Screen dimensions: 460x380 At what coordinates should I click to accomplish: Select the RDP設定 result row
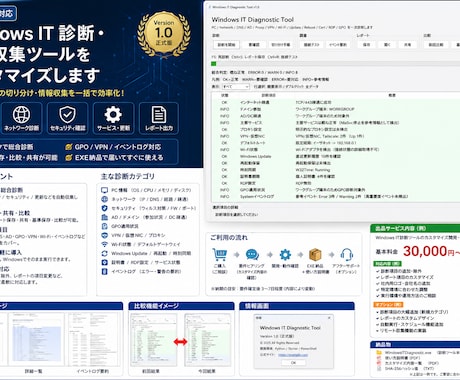pos(336,183)
